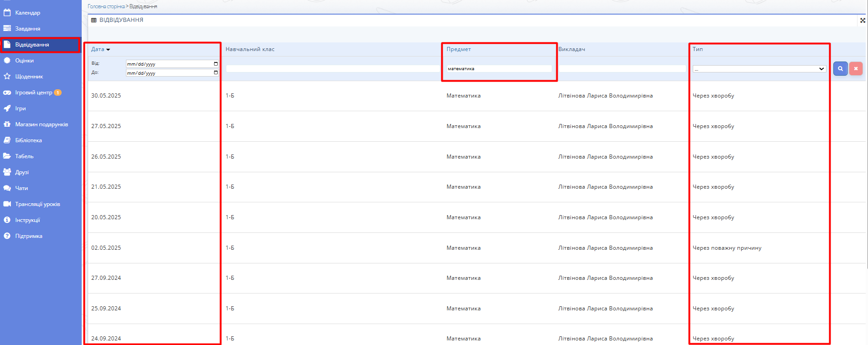This screenshot has height=345, width=868.
Task: Click the Щоденник star icon
Action: coord(7,77)
